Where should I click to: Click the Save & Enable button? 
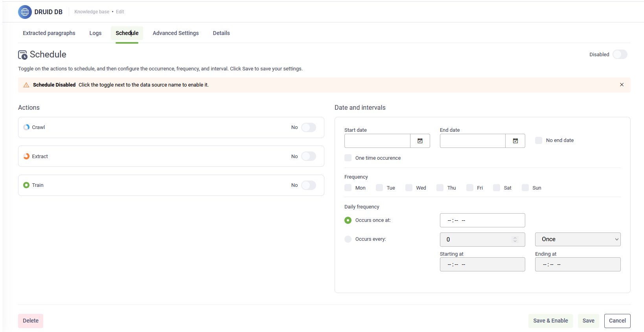pyautogui.click(x=550, y=321)
